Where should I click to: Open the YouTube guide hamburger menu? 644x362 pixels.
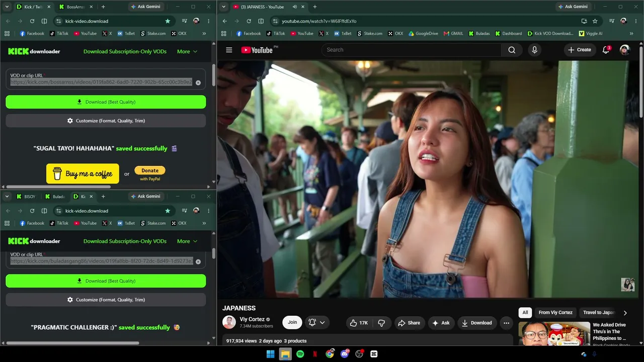click(229, 50)
